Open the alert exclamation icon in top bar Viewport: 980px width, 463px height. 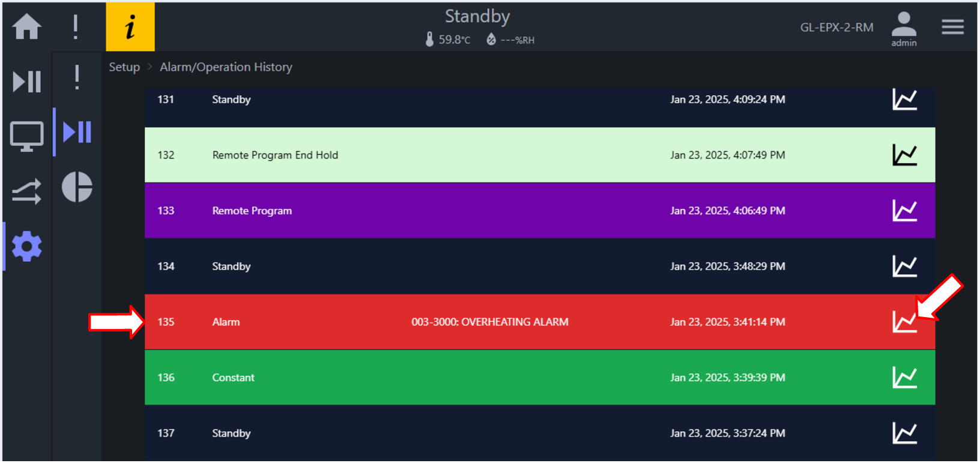click(x=75, y=27)
